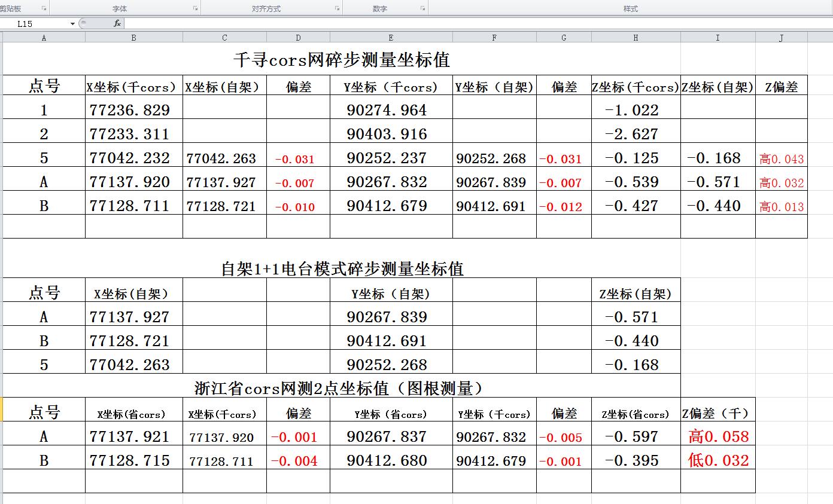Select column J by its header

(781, 38)
